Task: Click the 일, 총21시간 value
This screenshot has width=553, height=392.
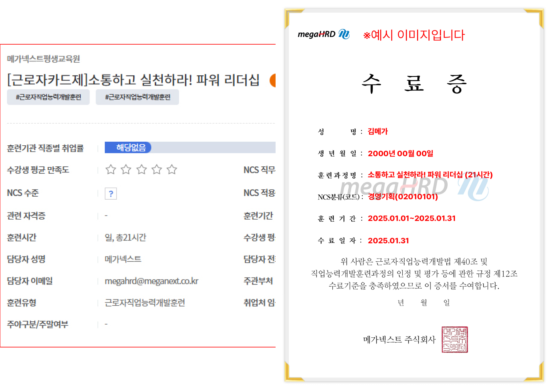Action: (126, 238)
